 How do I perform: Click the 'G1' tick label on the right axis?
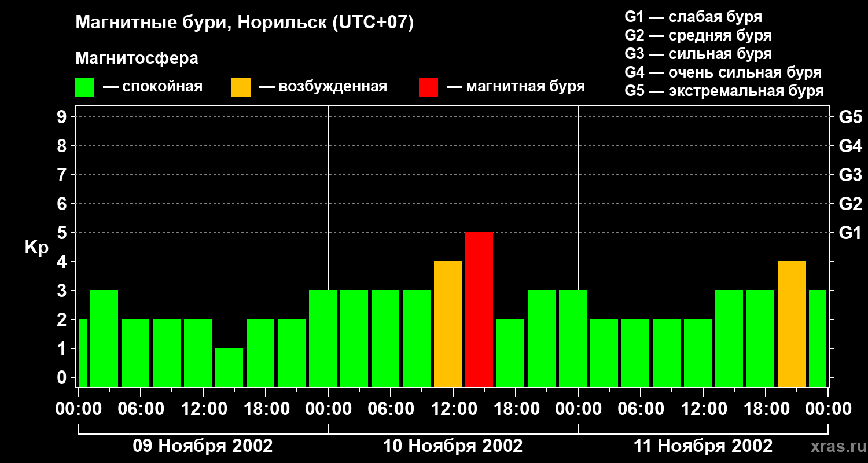[x=851, y=233]
